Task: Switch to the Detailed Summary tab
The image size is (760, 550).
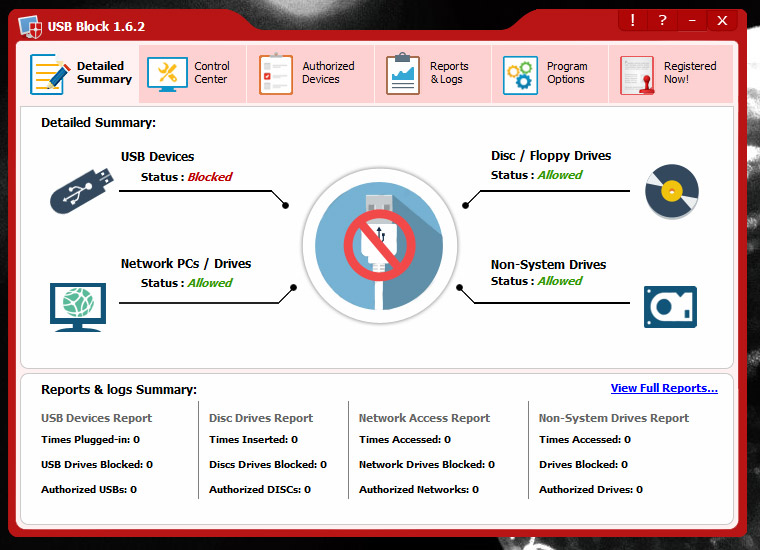Action: pos(82,74)
